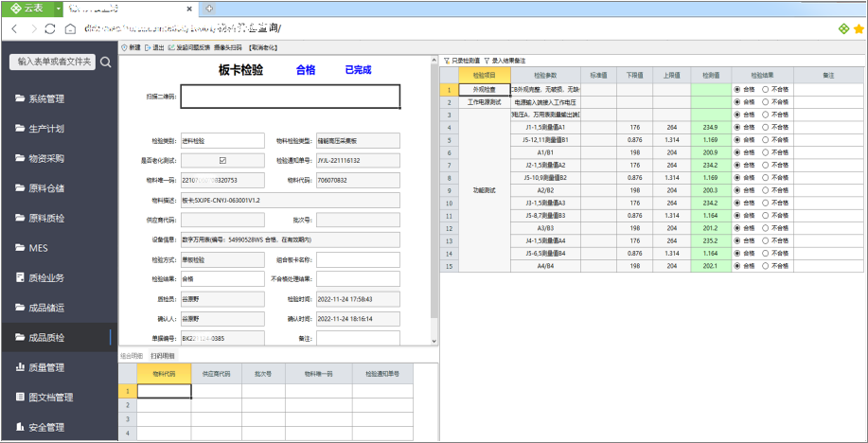This screenshot has height=443, width=868.
Task: Click the 取消老化 button
Action: tap(262, 47)
